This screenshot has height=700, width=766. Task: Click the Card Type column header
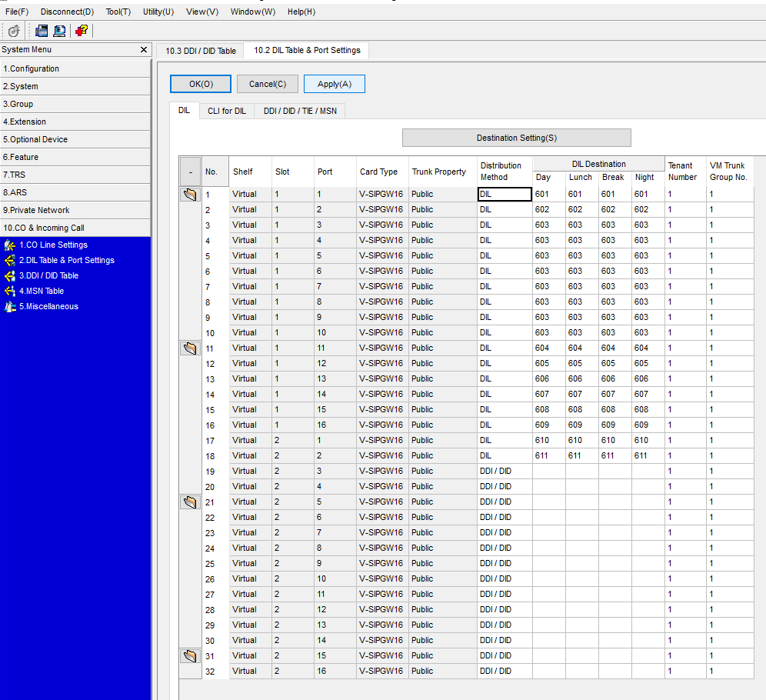(382, 172)
